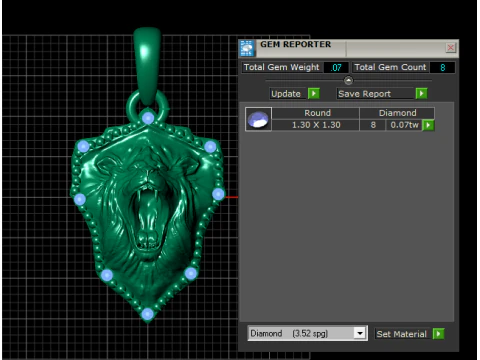Click the Total Gem Weight label
480x360 pixels.
(282, 67)
